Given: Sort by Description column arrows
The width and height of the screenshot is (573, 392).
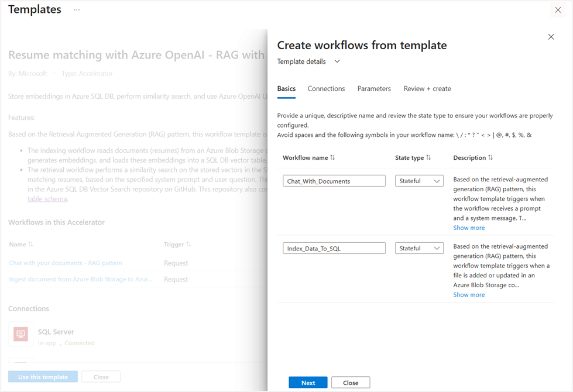Looking at the screenshot, I should coord(490,157).
